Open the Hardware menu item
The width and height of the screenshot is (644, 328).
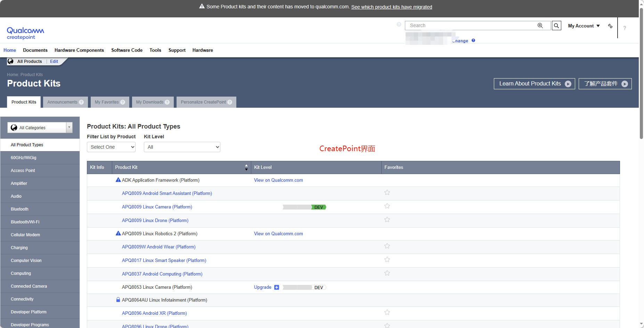[203, 50]
